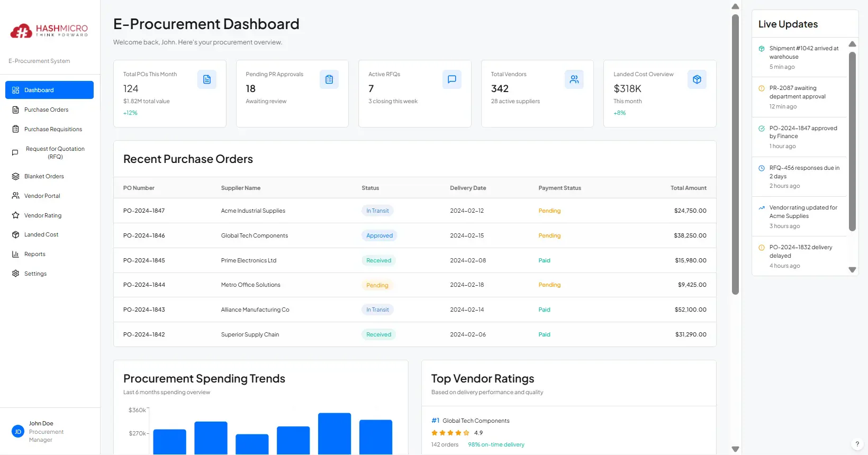
Task: Click PO-2024-1842 order number
Action: pos(144,334)
